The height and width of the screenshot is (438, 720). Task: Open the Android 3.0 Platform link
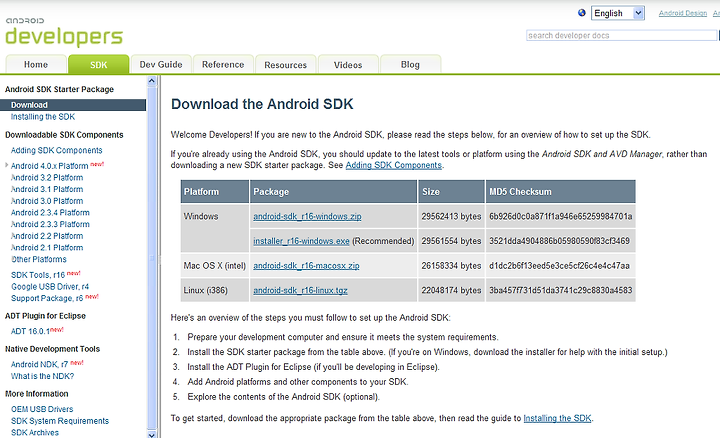(47, 201)
